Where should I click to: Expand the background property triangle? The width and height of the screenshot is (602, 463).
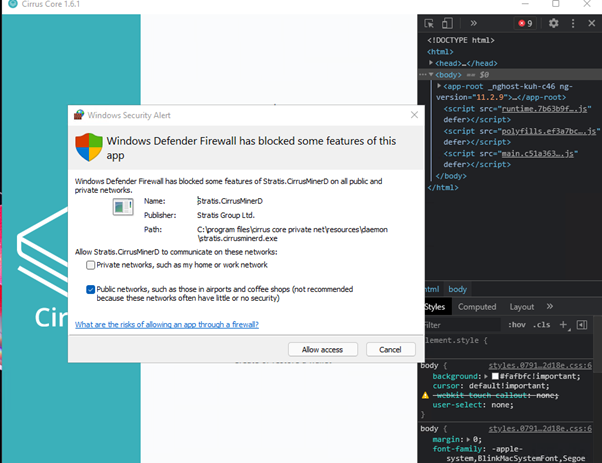tap(486, 376)
